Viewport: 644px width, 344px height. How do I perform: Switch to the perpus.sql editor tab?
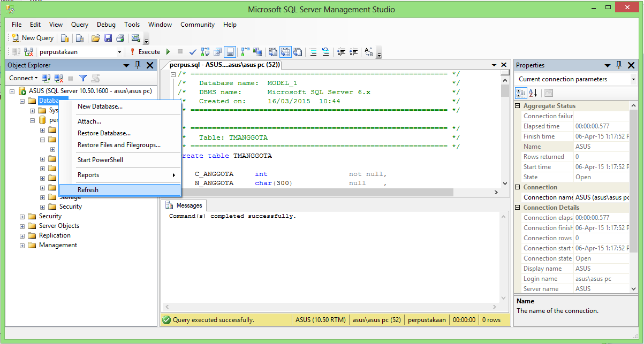point(225,65)
